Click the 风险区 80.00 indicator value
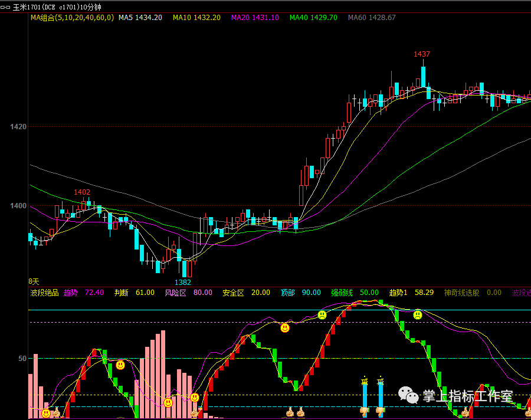The width and height of the screenshot is (531, 420). [189, 293]
